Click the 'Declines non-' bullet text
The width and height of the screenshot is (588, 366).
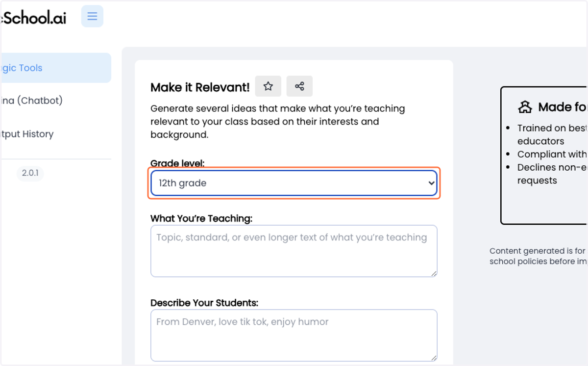coord(552,174)
